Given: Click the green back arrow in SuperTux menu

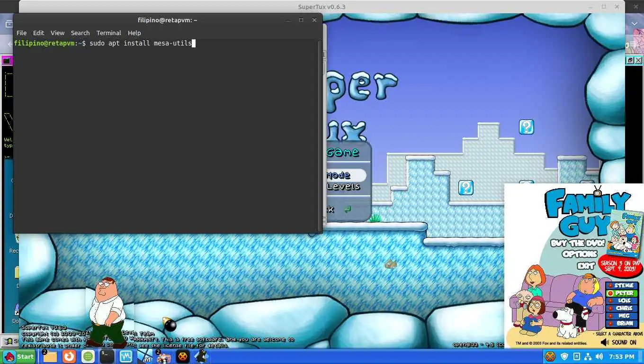Looking at the screenshot, I should [348, 209].
